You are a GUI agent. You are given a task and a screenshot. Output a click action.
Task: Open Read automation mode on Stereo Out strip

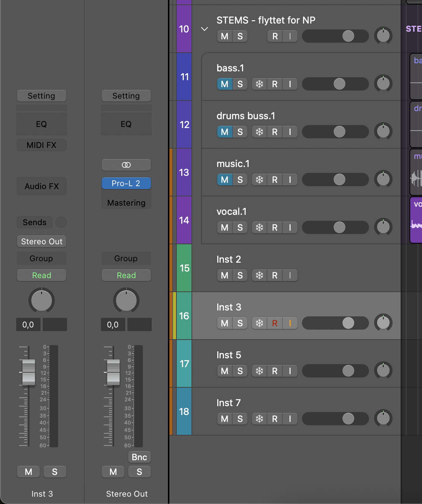coord(126,275)
